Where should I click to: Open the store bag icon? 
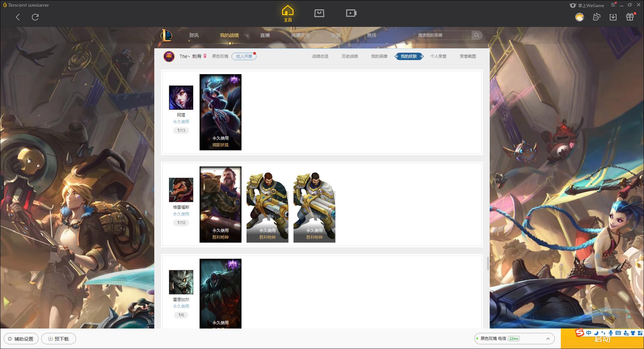coord(319,13)
